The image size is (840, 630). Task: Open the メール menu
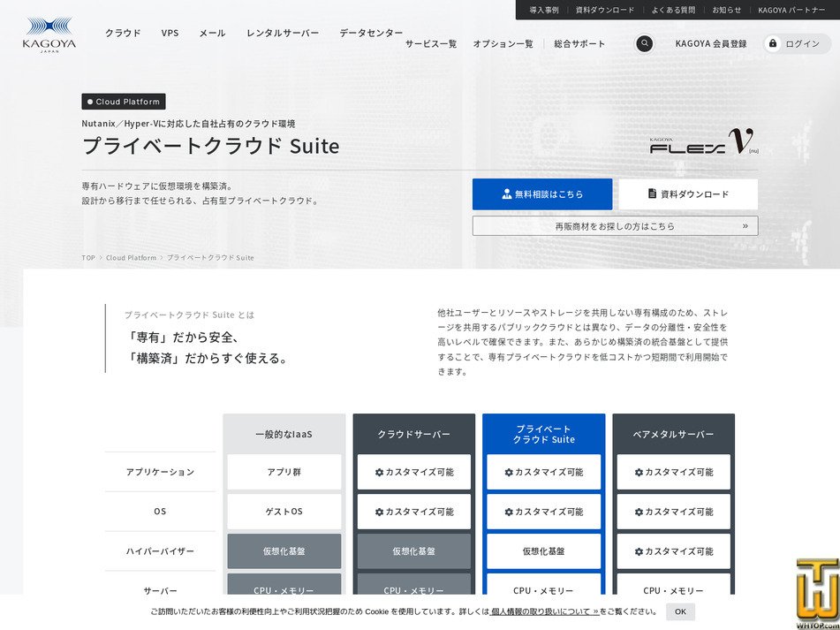click(x=212, y=33)
